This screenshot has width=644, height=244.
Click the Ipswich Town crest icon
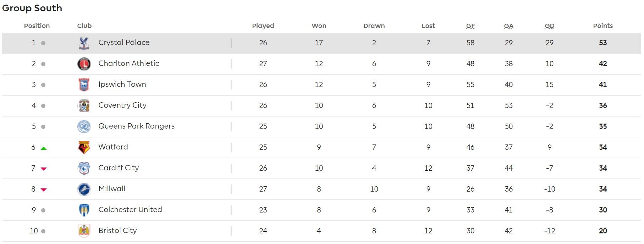tap(84, 85)
